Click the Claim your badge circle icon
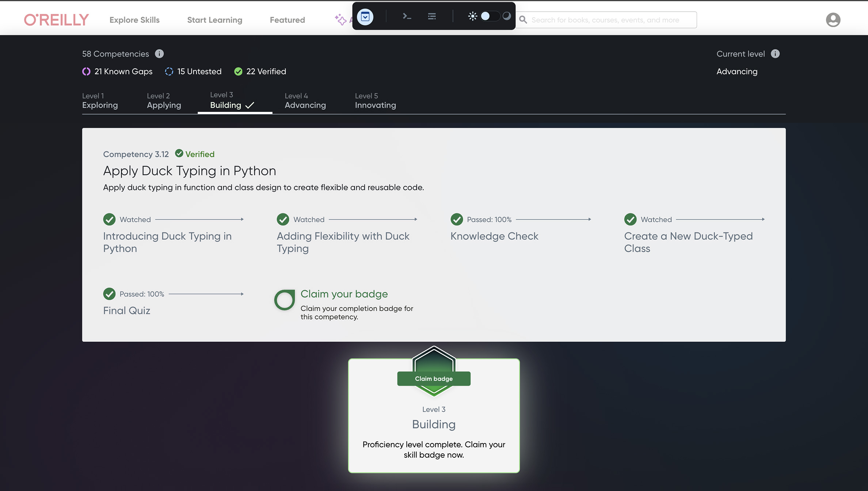Screen dimensions: 868x491 tap(284, 300)
